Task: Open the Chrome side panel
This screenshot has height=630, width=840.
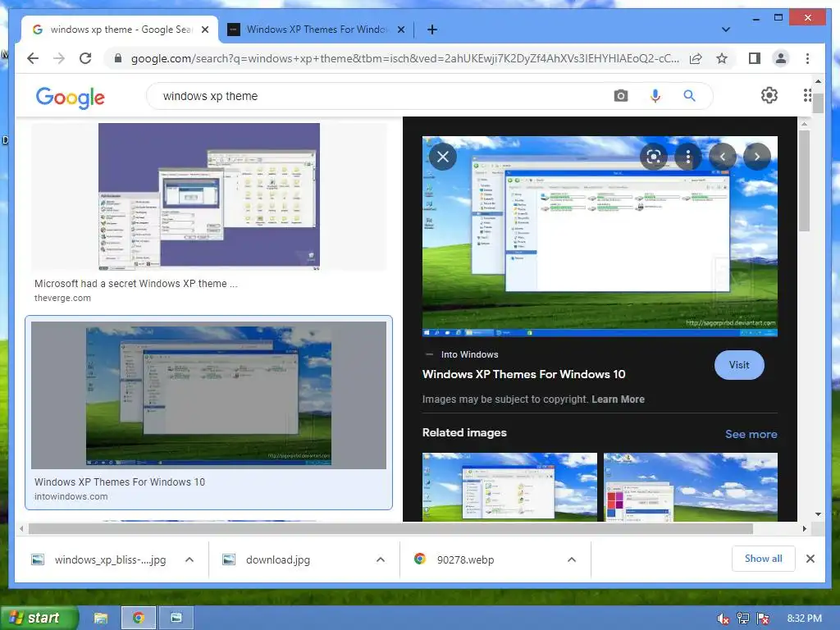Action: pyautogui.click(x=755, y=58)
